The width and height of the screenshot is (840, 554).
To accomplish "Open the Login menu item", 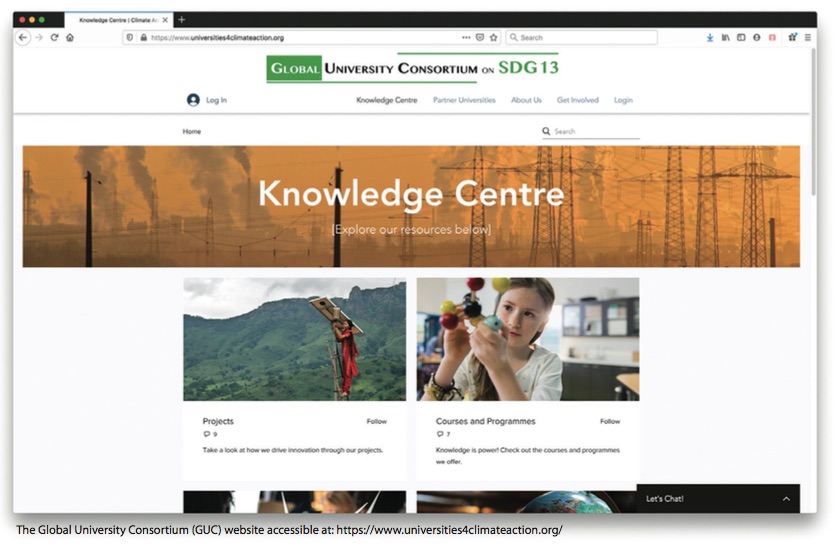I will (x=623, y=100).
